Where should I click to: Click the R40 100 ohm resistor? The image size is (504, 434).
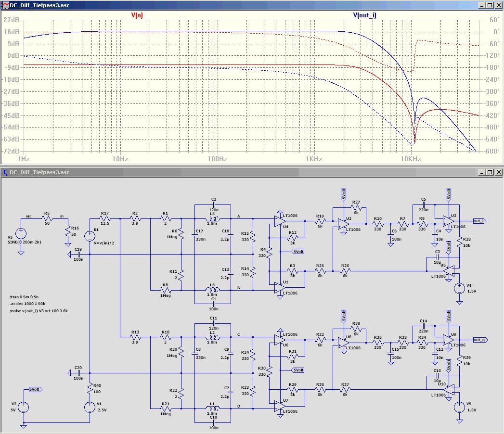(x=90, y=387)
